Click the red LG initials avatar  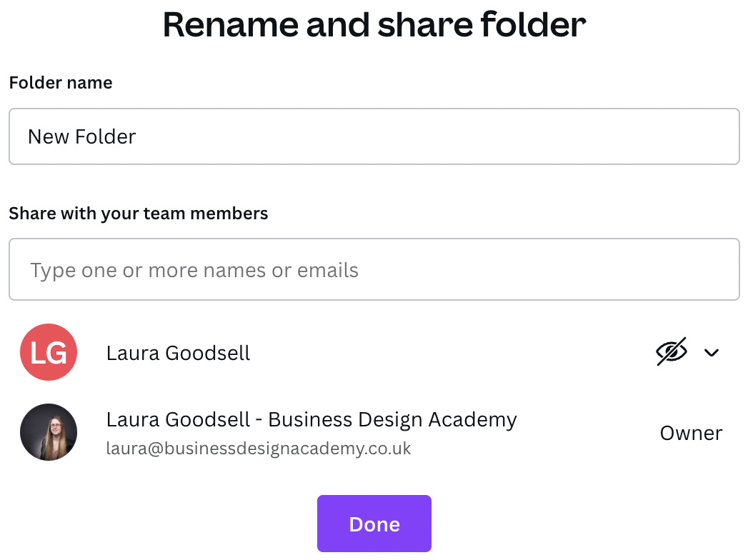(x=49, y=352)
